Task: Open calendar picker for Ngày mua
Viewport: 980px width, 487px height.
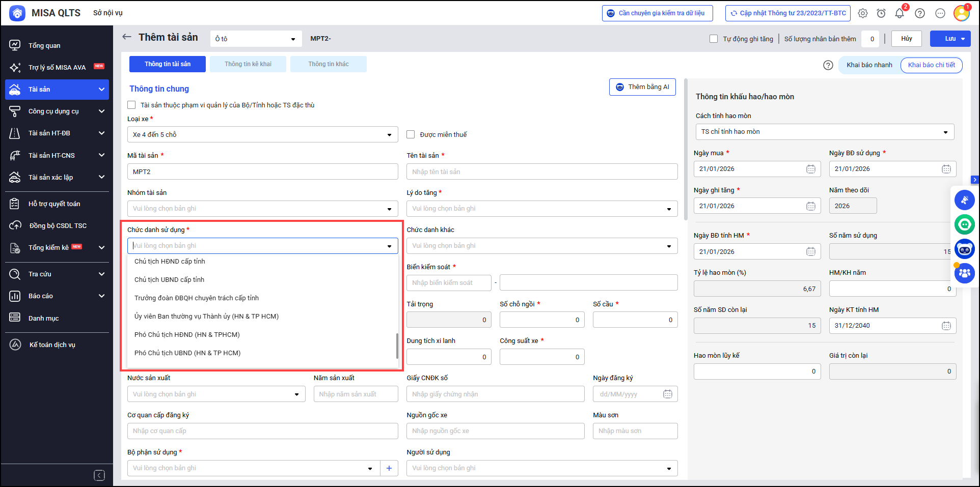Action: click(x=810, y=169)
